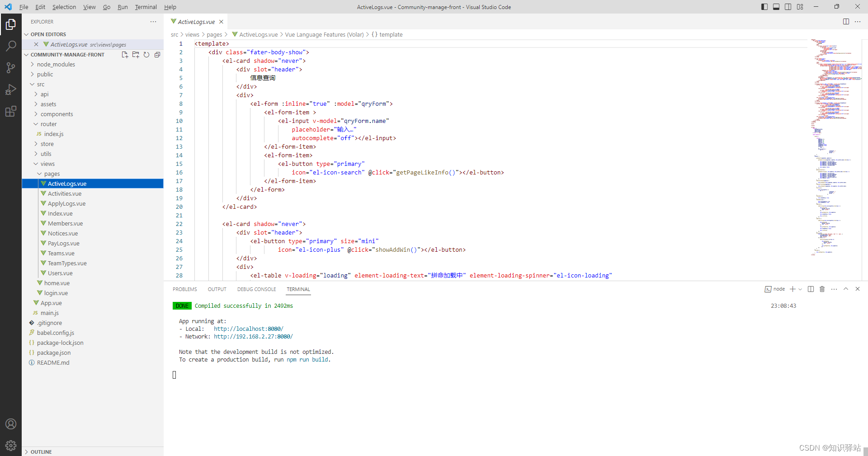Screen dimensions: 868x456
Task: Open Explorer more actions ellipsis
Action: [153, 22]
